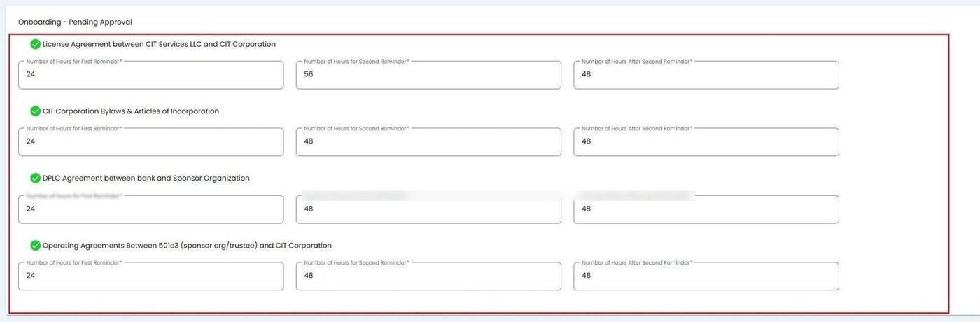Select Operating Agreements hours after second reminder field
This screenshot has width=980, height=322.
(706, 276)
